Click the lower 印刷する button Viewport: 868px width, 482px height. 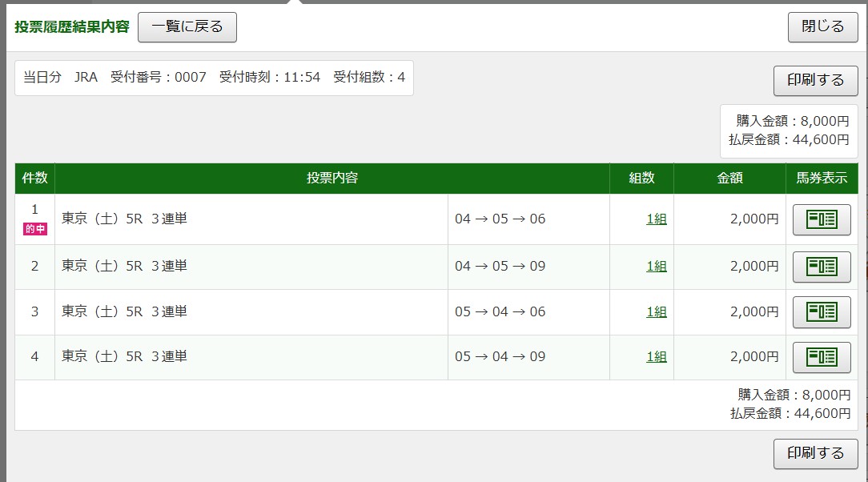point(815,453)
